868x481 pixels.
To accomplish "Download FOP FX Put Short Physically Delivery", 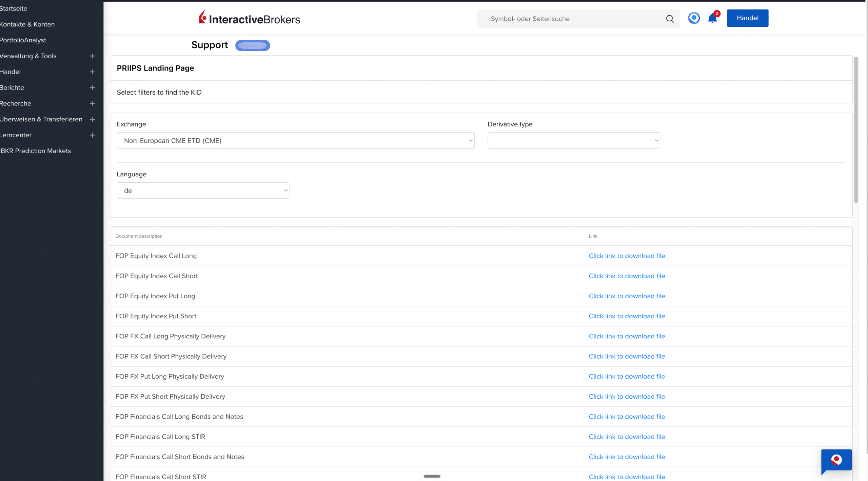I will (627, 397).
